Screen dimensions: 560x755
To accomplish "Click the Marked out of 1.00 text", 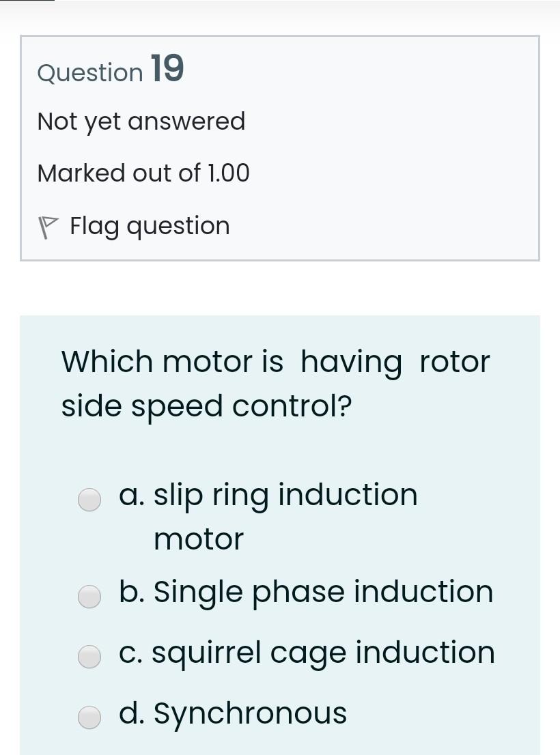I will [x=143, y=173].
